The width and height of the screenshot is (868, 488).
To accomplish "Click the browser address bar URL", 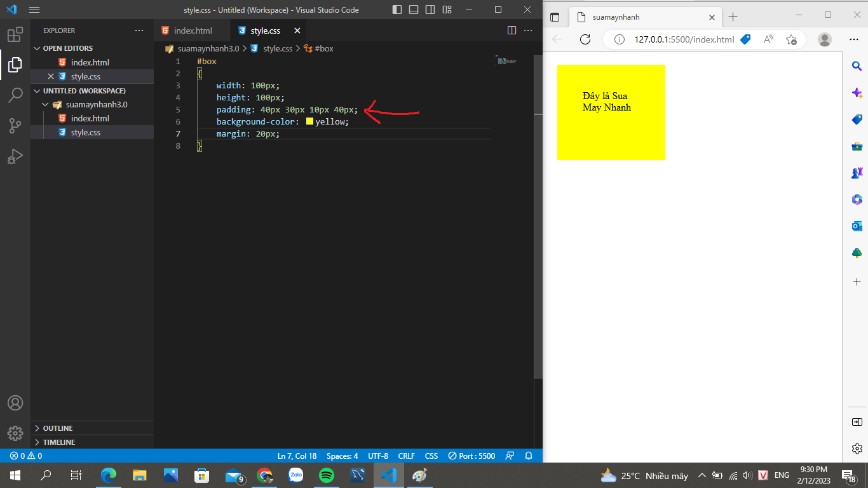I will 684,39.
